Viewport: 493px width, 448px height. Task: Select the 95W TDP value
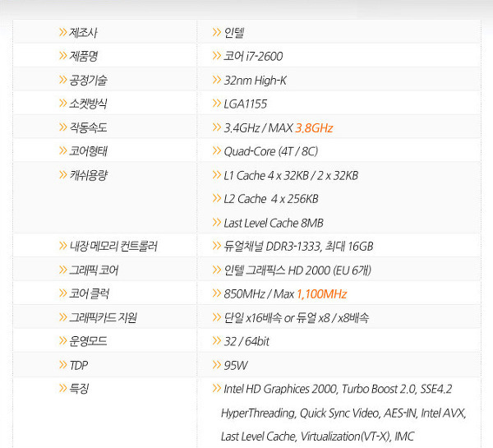pos(236,365)
